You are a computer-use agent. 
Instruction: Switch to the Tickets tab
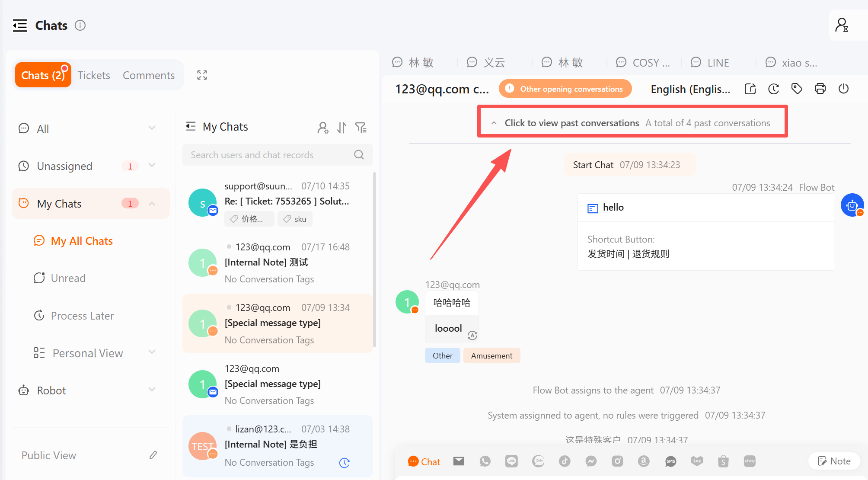click(94, 75)
